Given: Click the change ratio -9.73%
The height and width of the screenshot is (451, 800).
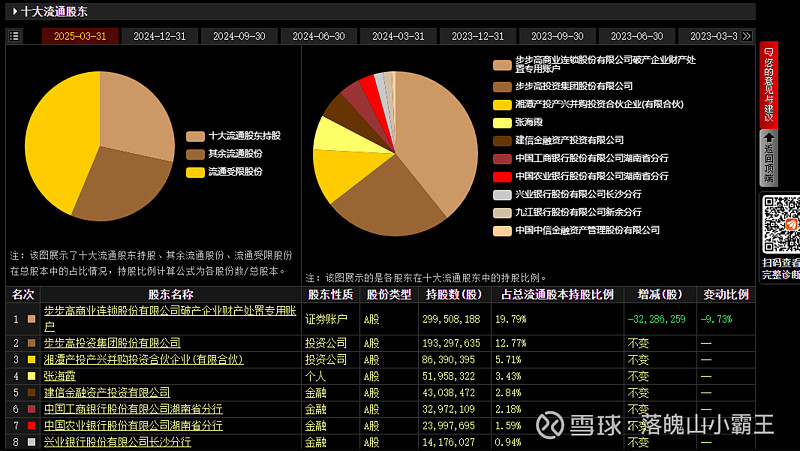Looking at the screenshot, I should click(x=716, y=319).
